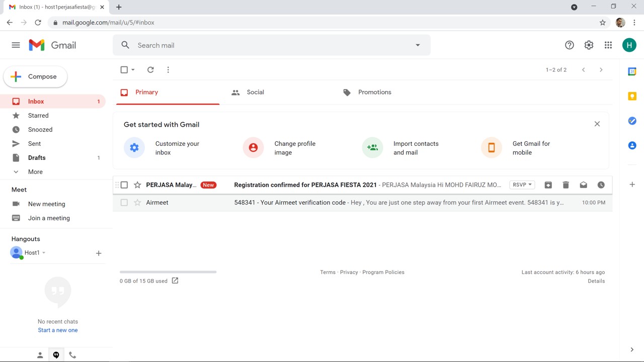Open the Settings gear icon
Viewport: 644px width, 362px height.
(x=589, y=45)
